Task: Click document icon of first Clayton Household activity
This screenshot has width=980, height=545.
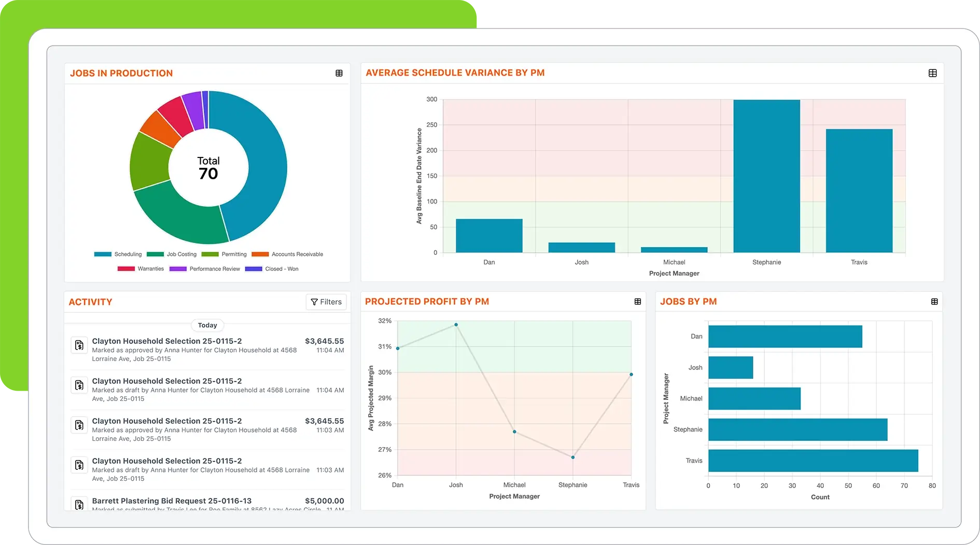Action: [x=79, y=345]
